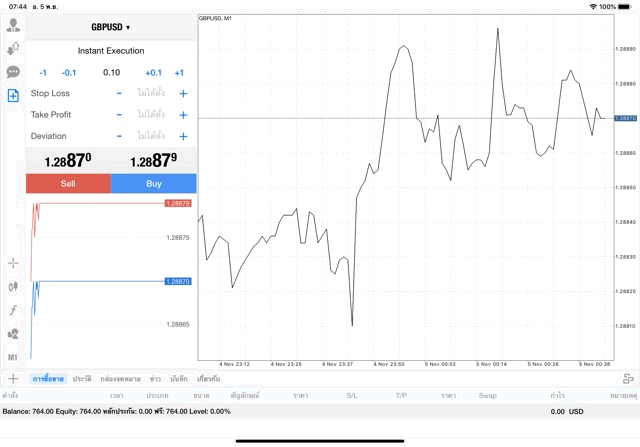Add 0.1 to lot volume
Image resolution: width=640 pixels, height=447 pixels.
pos(153,72)
